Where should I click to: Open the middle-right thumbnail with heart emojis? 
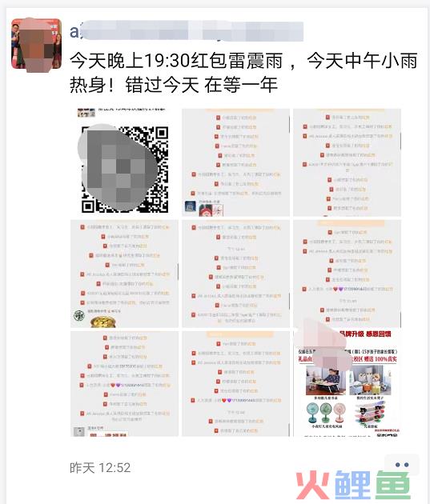coord(347,274)
